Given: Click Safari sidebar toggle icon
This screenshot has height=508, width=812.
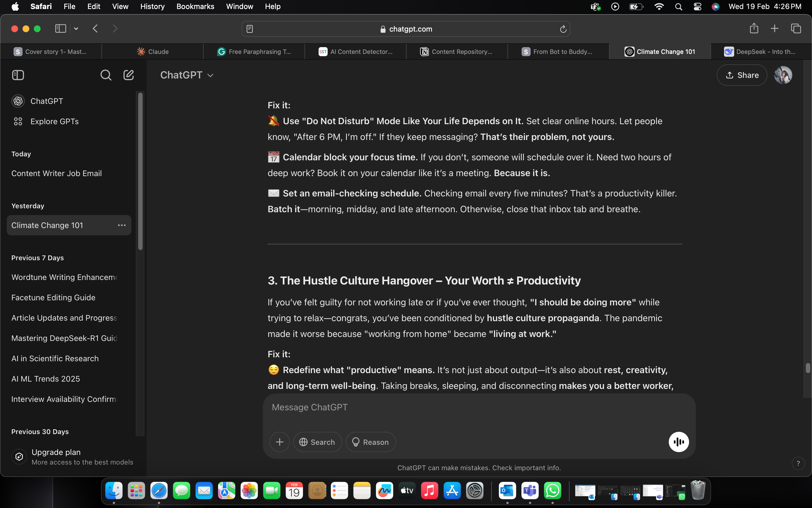Looking at the screenshot, I should click(60, 29).
